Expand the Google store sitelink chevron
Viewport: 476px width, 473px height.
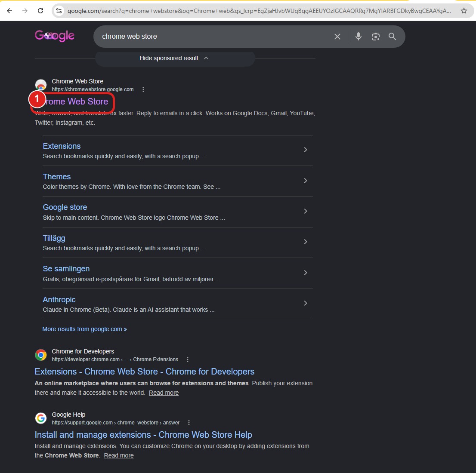tap(306, 211)
